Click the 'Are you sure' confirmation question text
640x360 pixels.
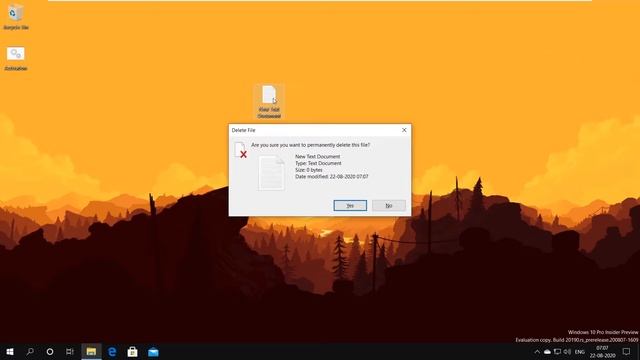(x=311, y=145)
